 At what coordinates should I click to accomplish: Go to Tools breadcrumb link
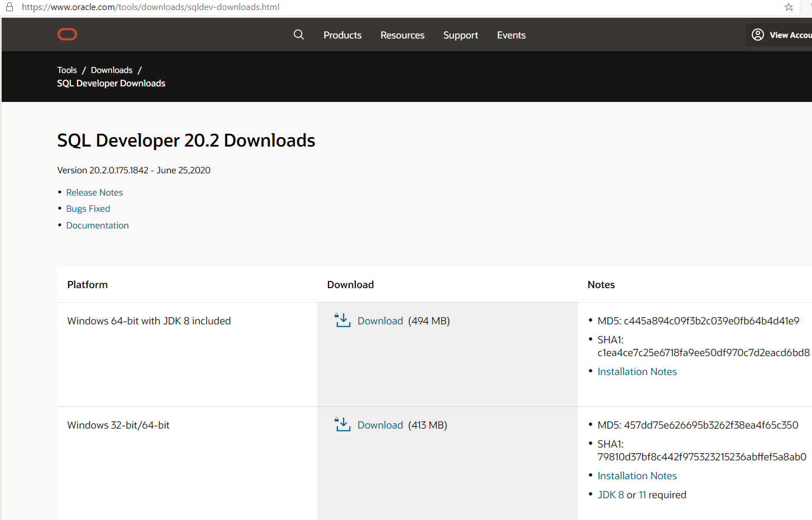tap(67, 70)
